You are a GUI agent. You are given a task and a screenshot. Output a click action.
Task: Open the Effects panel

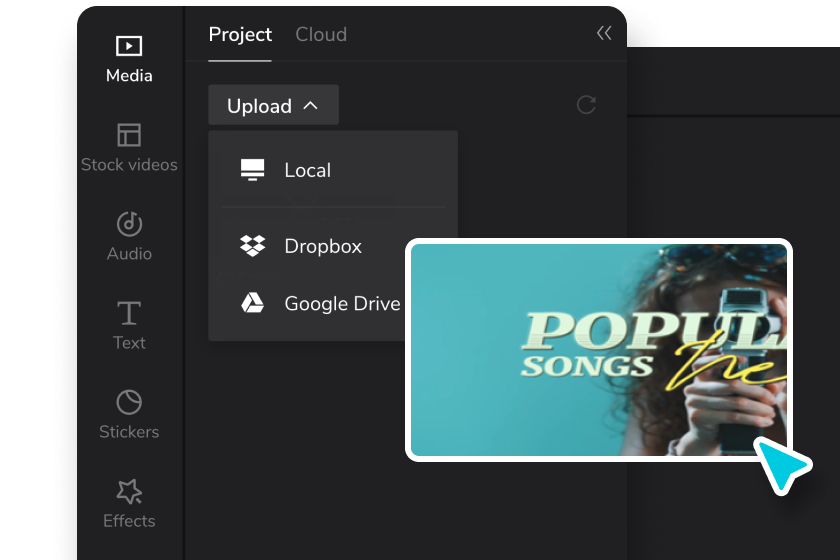point(129,504)
